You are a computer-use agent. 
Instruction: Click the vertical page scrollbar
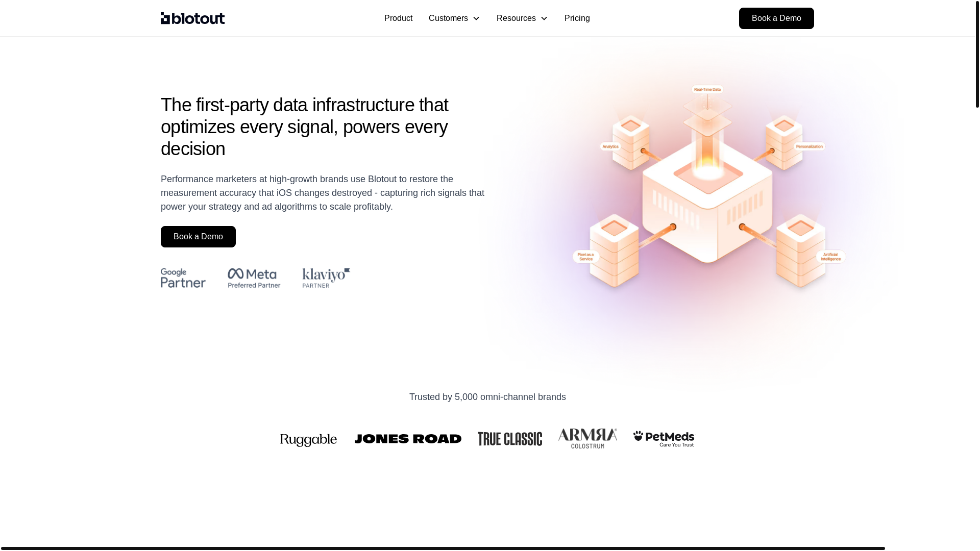pos(977,54)
